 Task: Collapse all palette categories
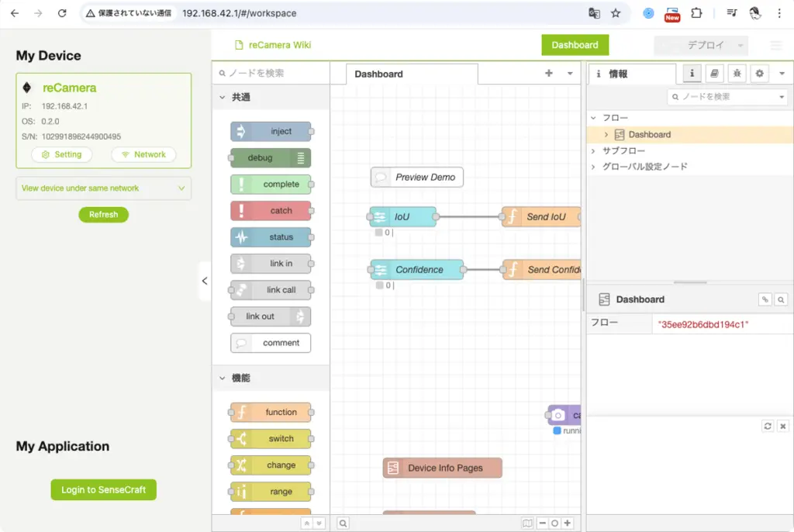click(307, 523)
